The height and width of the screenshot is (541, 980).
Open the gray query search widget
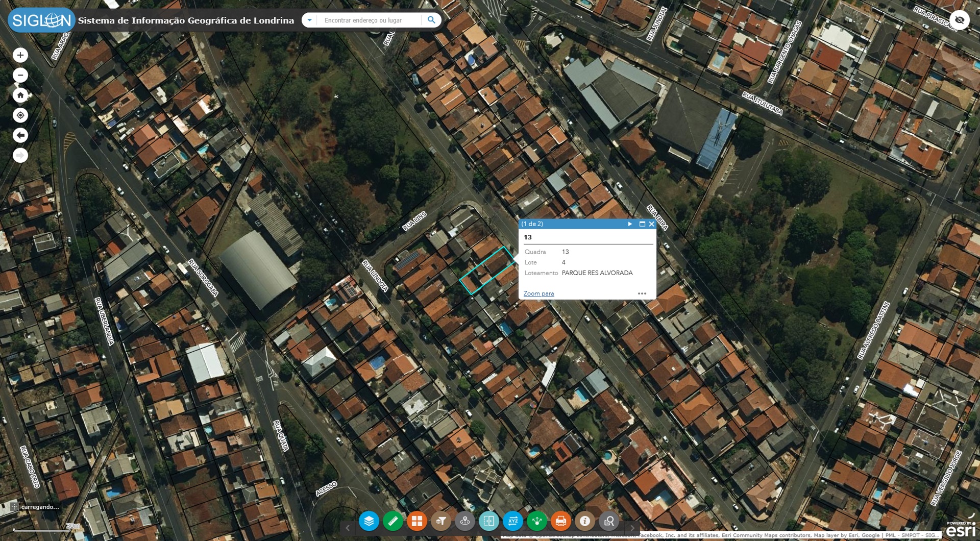[609, 521]
